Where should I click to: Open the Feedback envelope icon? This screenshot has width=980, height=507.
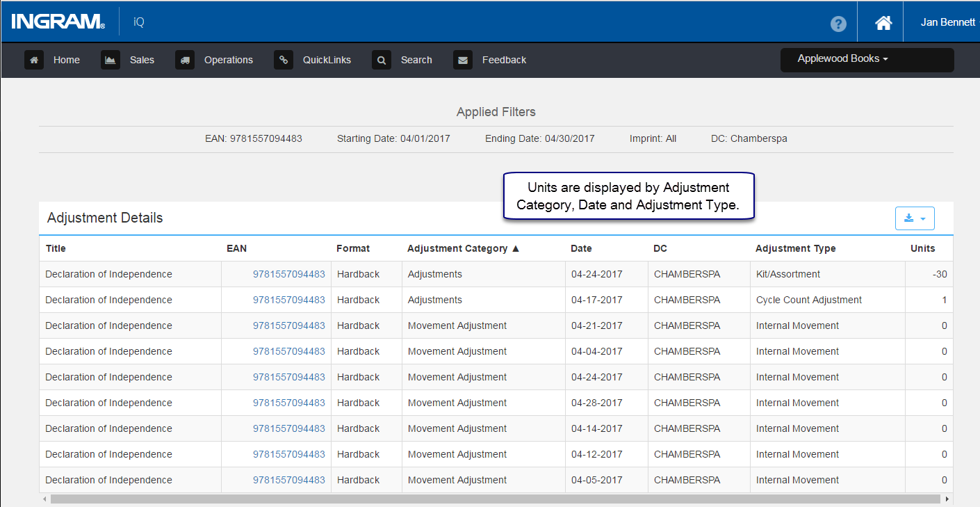pos(463,60)
